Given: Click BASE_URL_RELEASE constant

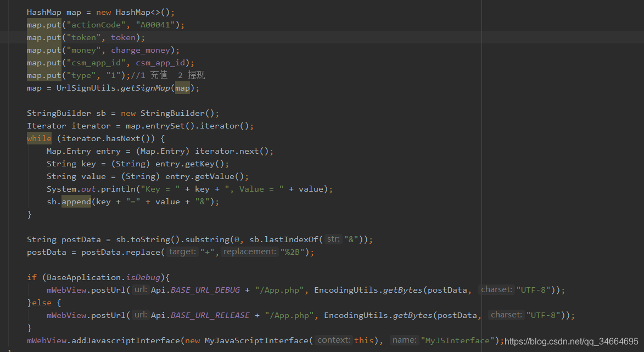Looking at the screenshot, I should pos(210,315).
